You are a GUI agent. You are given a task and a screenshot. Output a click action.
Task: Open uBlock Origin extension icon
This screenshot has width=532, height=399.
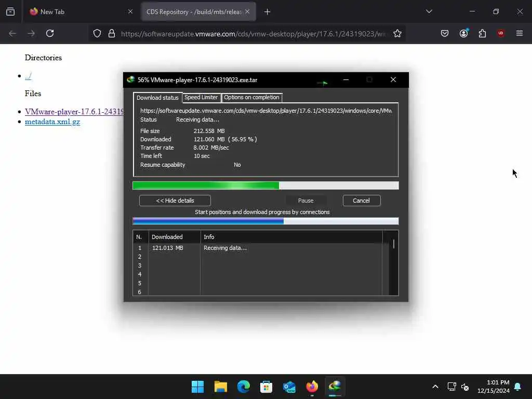click(501, 33)
